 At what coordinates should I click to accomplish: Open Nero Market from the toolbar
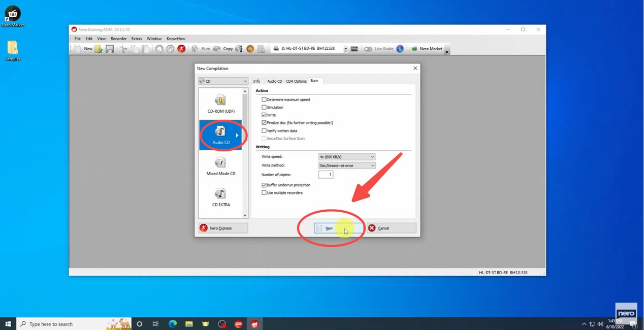[427, 49]
